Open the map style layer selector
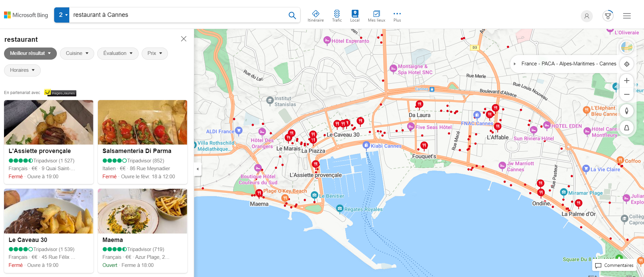 [x=627, y=47]
